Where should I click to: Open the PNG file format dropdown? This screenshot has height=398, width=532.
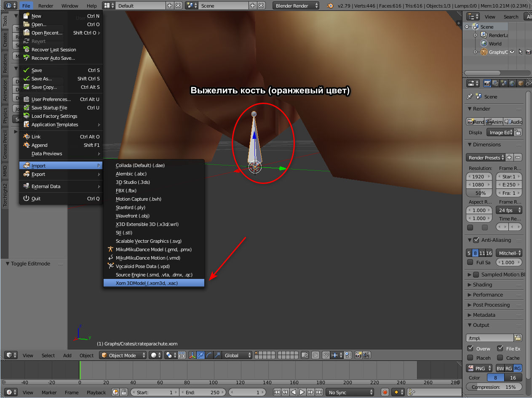[480, 368]
